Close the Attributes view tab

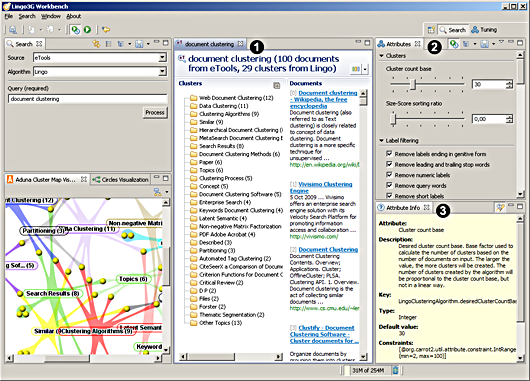pyautogui.click(x=417, y=44)
